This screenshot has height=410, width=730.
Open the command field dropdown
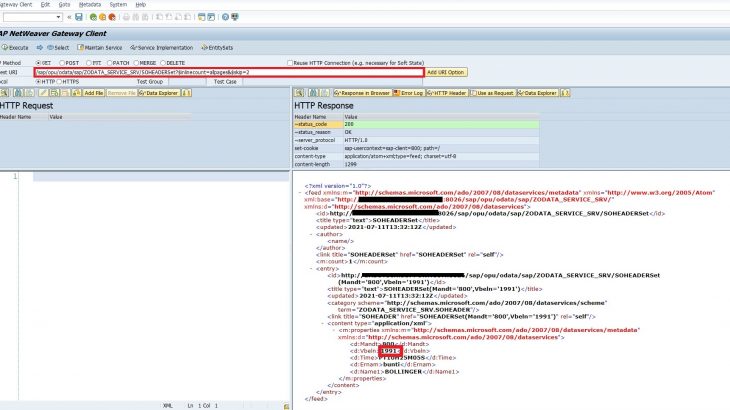tap(60, 17)
